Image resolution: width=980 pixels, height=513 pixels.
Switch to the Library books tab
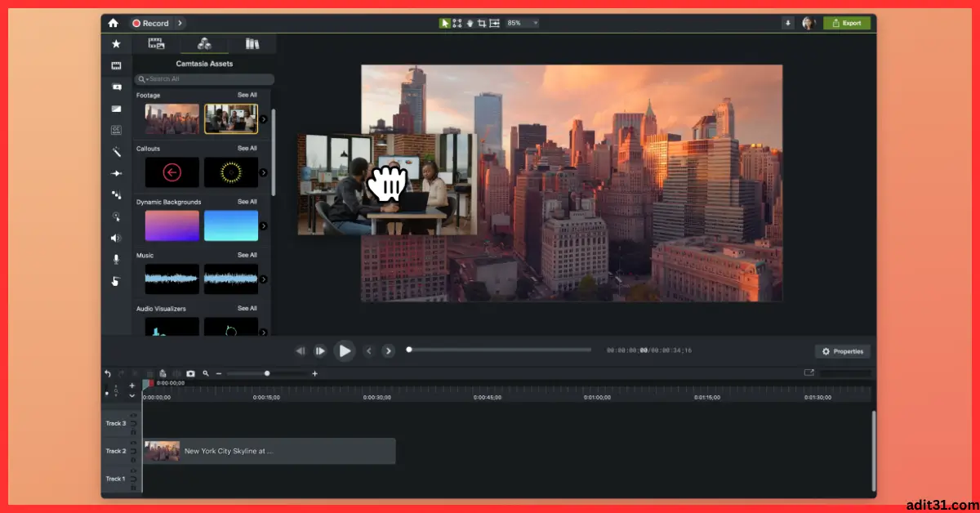point(252,44)
